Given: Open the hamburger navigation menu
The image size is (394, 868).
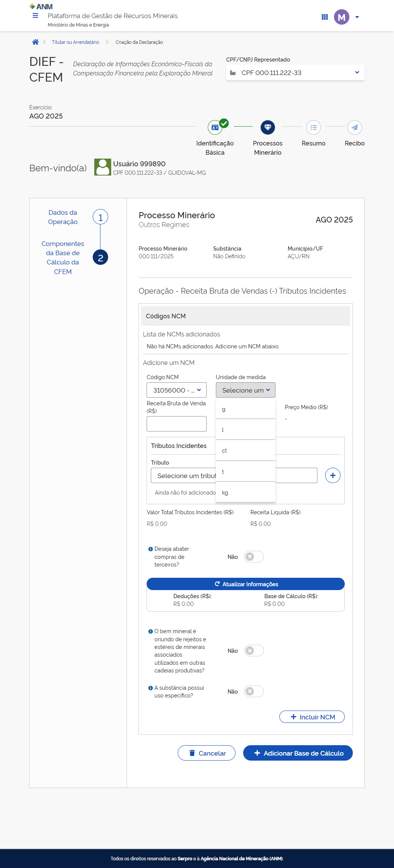Looking at the screenshot, I should 35,16.
